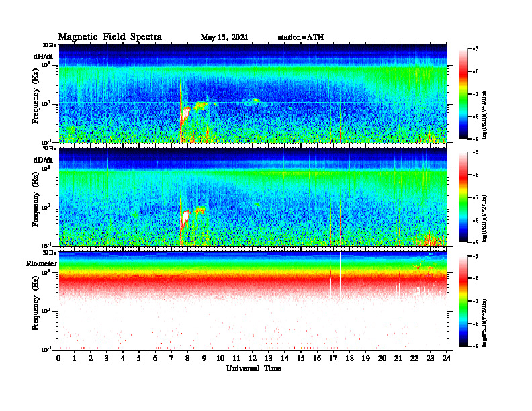Viewport: 532px width, 411px height.
Task: Click the dH/dt panel color scale bar
Action: click(463, 94)
